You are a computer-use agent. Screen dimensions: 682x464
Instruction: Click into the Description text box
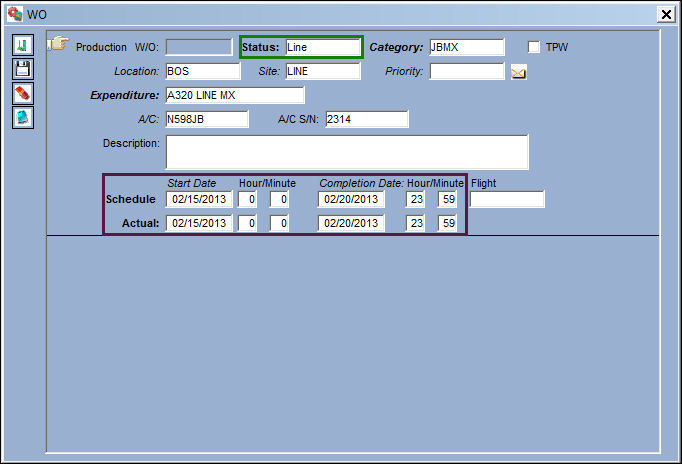pyautogui.click(x=347, y=152)
